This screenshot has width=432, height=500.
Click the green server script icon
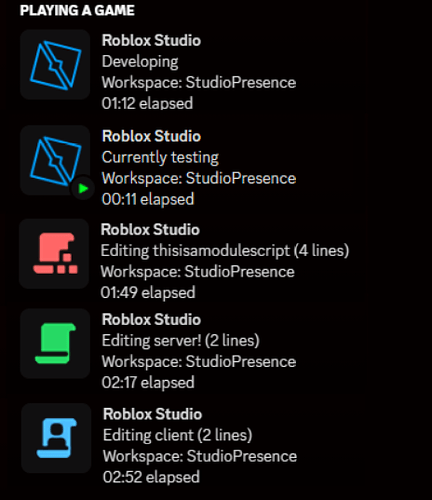tap(55, 343)
